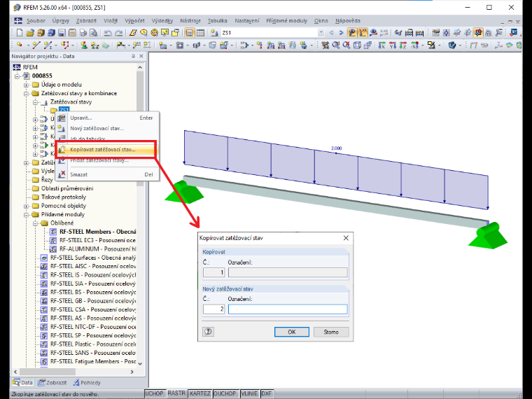Create a new model with the New icon
Image resolution: width=532 pixels, height=399 pixels.
click(20, 33)
